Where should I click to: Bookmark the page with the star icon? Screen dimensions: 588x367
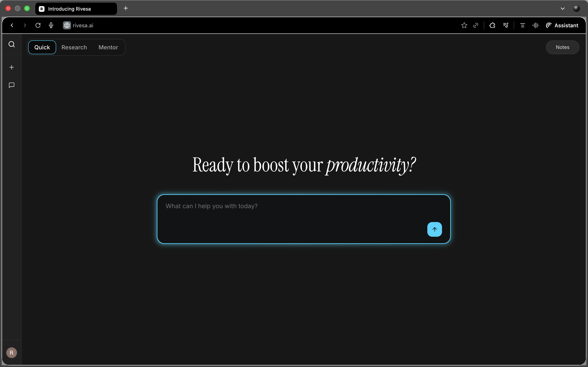point(464,25)
